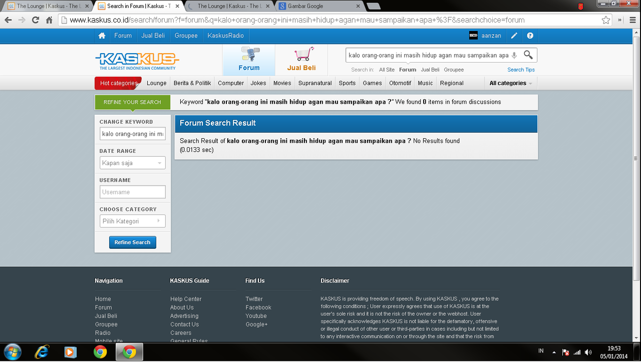Click browser home button
This screenshot has height=364, width=641.
click(x=49, y=20)
